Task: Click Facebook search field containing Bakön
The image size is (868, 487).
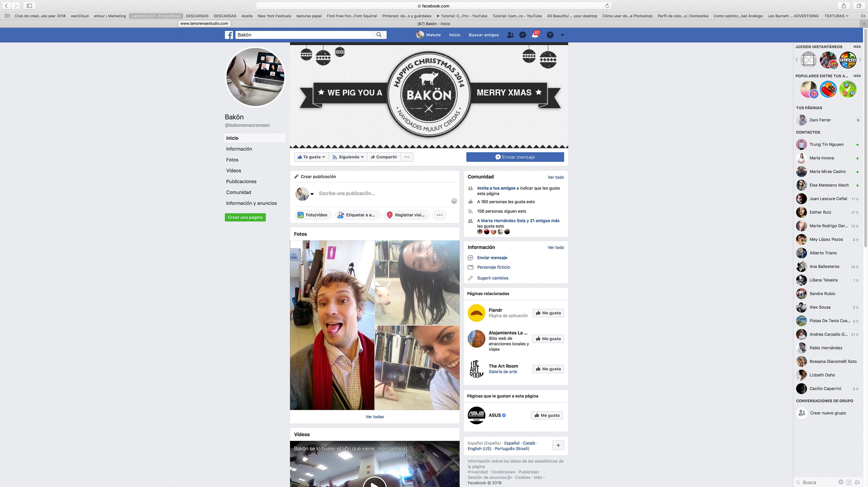Action: click(x=303, y=35)
